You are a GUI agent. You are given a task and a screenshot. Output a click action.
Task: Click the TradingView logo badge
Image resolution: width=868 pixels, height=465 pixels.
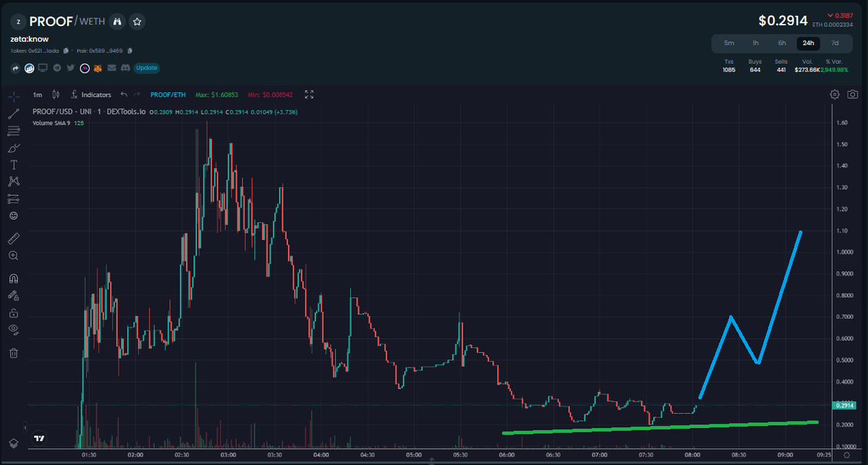41,438
